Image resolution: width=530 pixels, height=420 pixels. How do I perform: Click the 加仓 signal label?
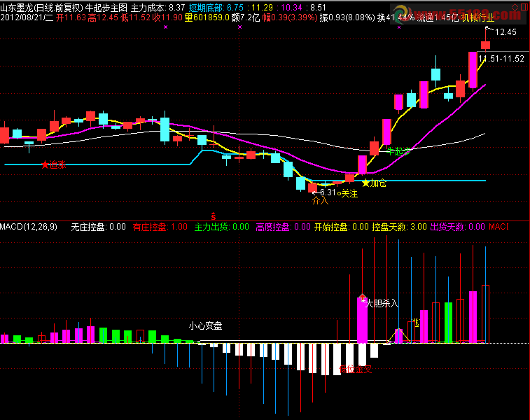378,183
